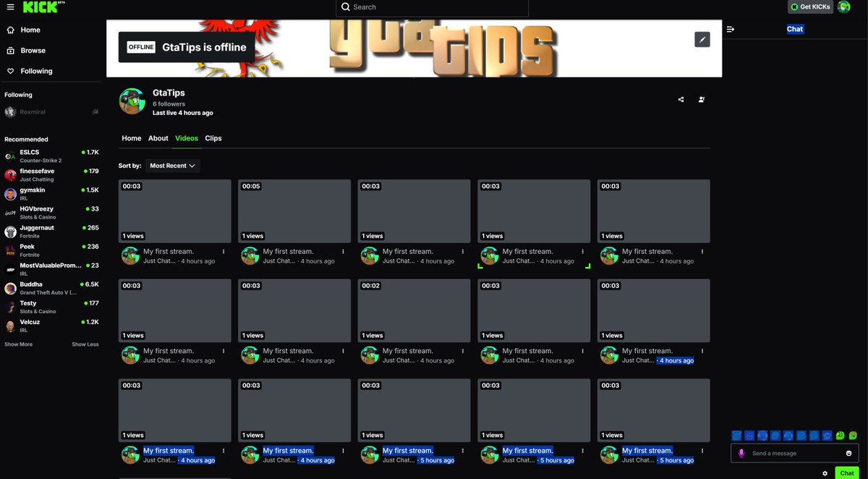Open the Most Recent sort dropdown
This screenshot has width=868, height=479.
tap(172, 166)
